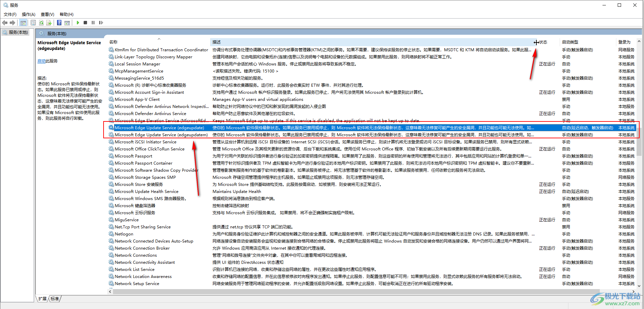Click the Pause Service toolbar button
The height and width of the screenshot is (309, 644).
[x=93, y=23]
